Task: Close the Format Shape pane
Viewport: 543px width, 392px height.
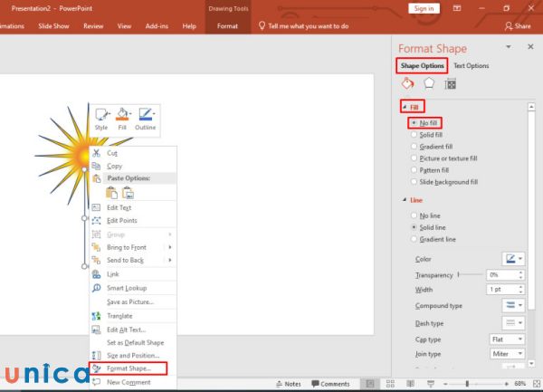Action: pos(530,47)
